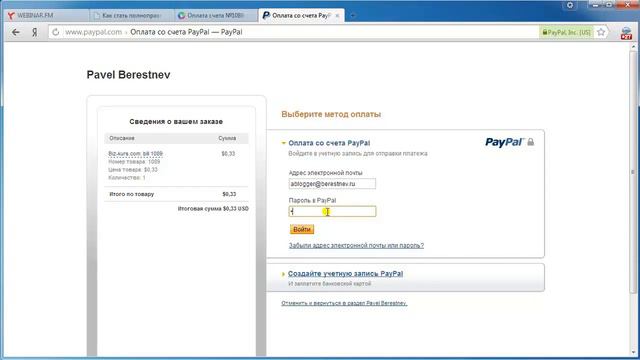Open the forgotten email or password link
Image resolution: width=640 pixels, height=360 pixels.
point(356,245)
